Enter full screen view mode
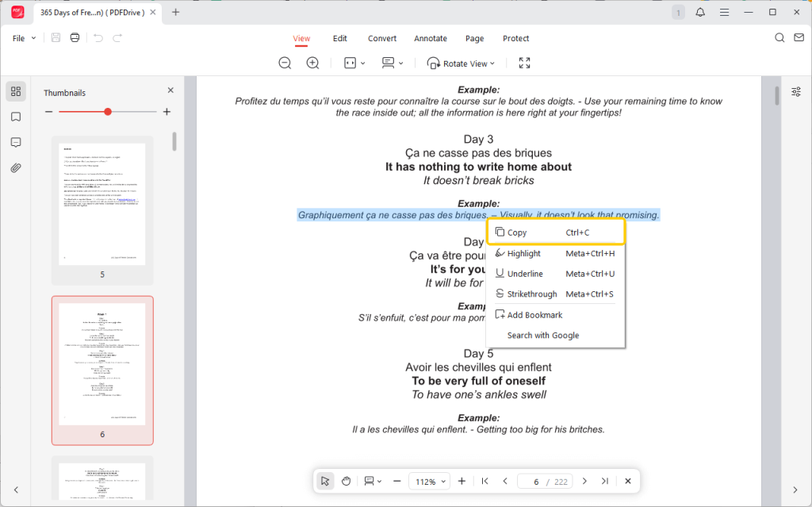This screenshot has width=812, height=507. tap(523, 63)
